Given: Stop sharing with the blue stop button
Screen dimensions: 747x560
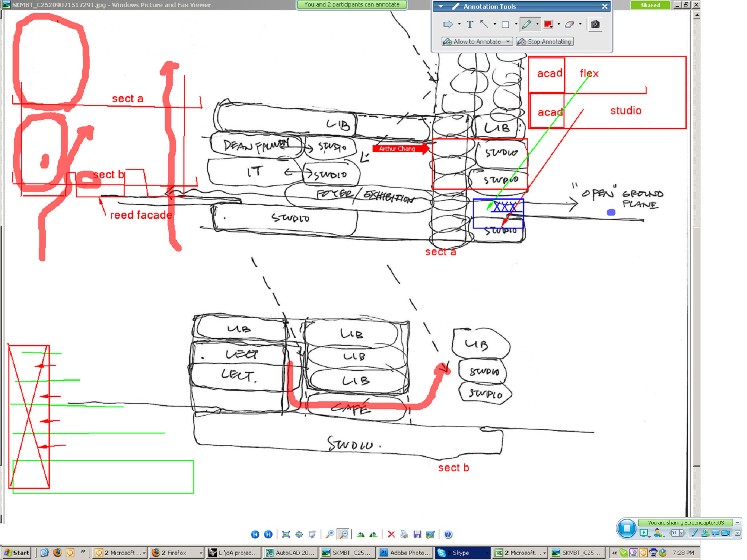Looking at the screenshot, I should coord(627,528).
